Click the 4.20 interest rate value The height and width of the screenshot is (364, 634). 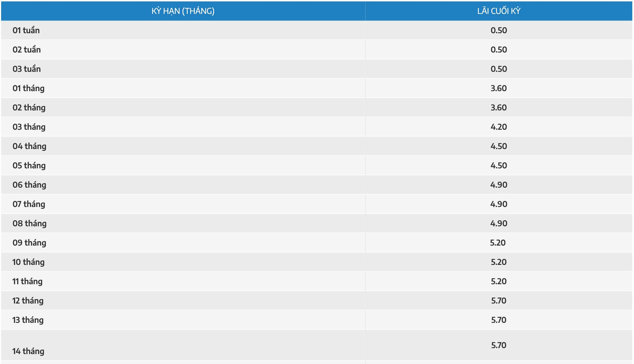pyautogui.click(x=499, y=127)
